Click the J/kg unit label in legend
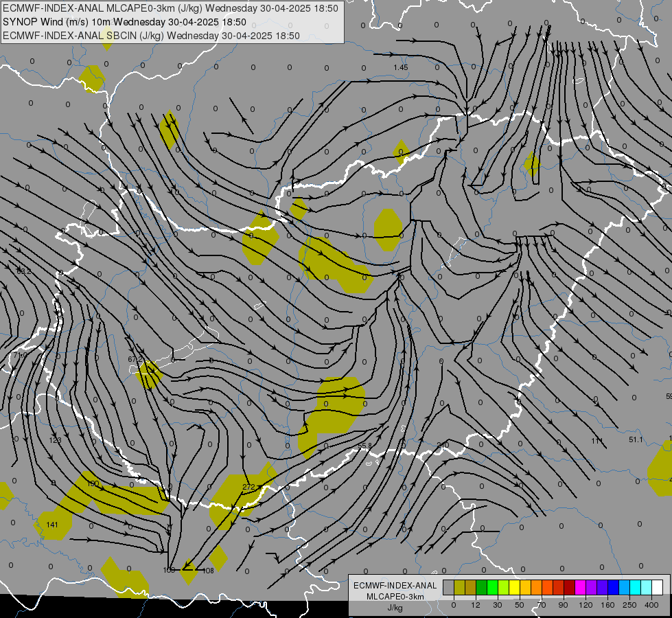The image size is (672, 618). tap(395, 607)
